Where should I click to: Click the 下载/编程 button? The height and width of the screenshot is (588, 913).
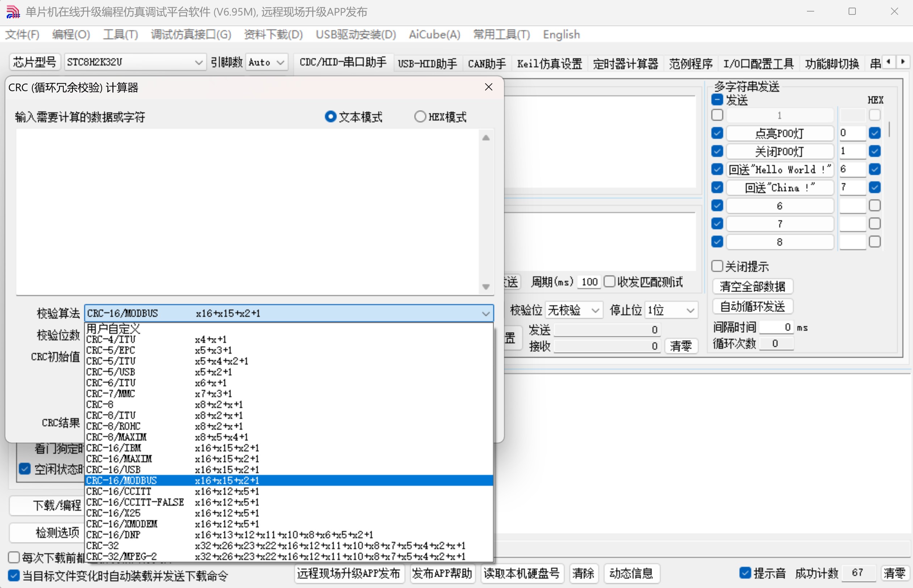[47, 505]
